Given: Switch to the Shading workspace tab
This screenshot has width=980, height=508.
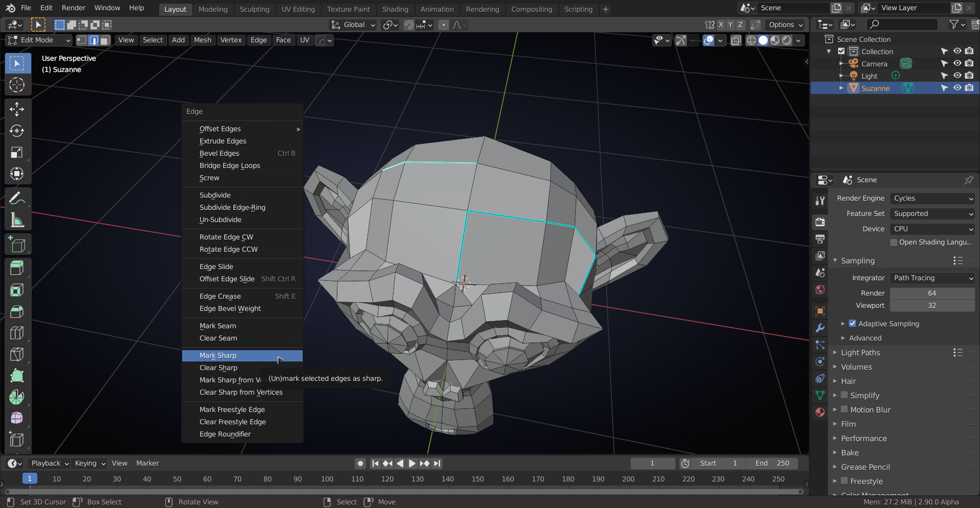Looking at the screenshot, I should 395,9.
